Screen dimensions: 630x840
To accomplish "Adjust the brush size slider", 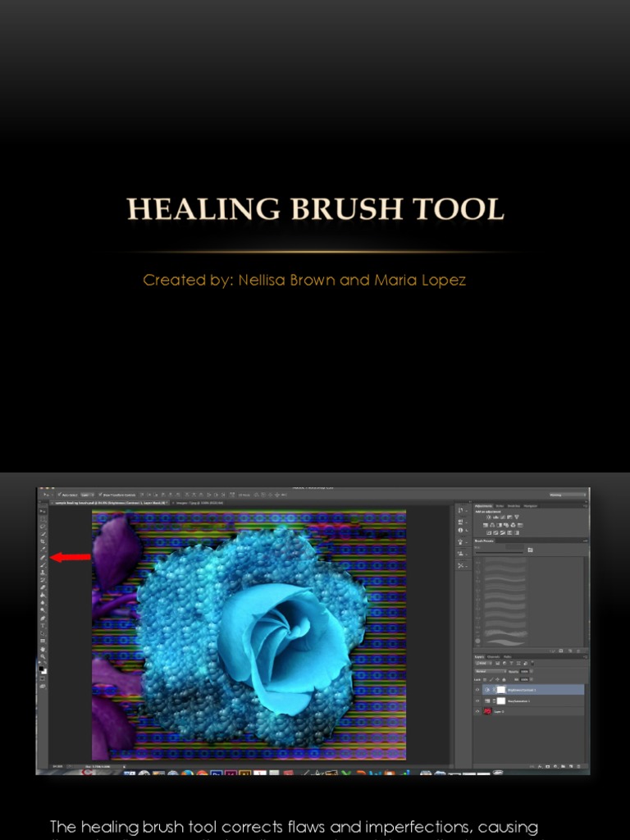I will 500,553.
